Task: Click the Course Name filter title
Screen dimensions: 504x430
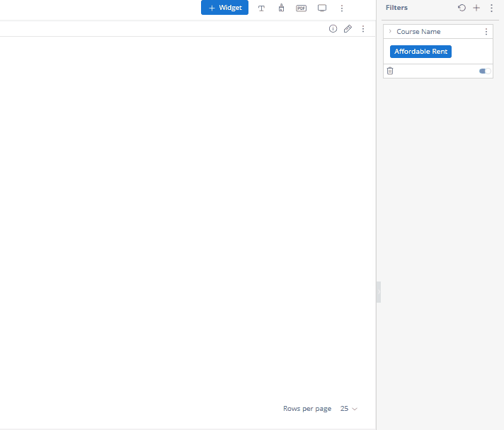Action: point(418,32)
